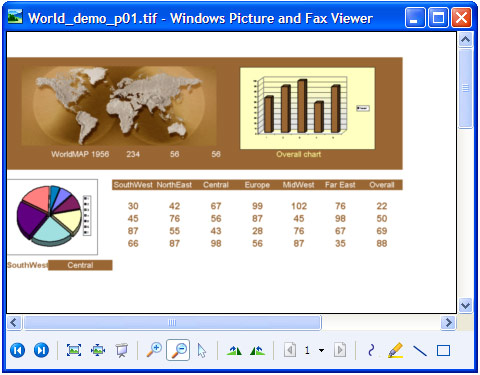480x375 pixels.
Task: Click the 'WorldMAP 1956' label
Action: (80, 154)
